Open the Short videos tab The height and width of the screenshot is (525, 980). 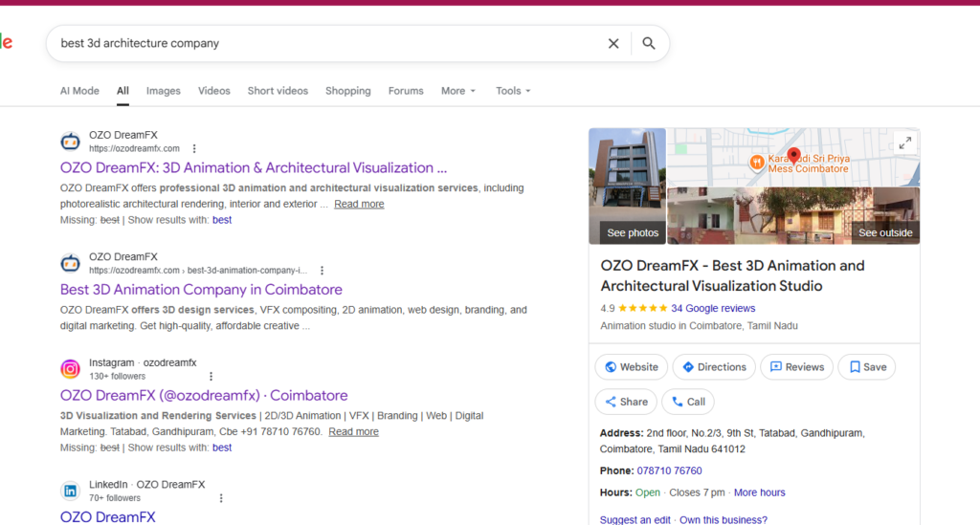[278, 91]
